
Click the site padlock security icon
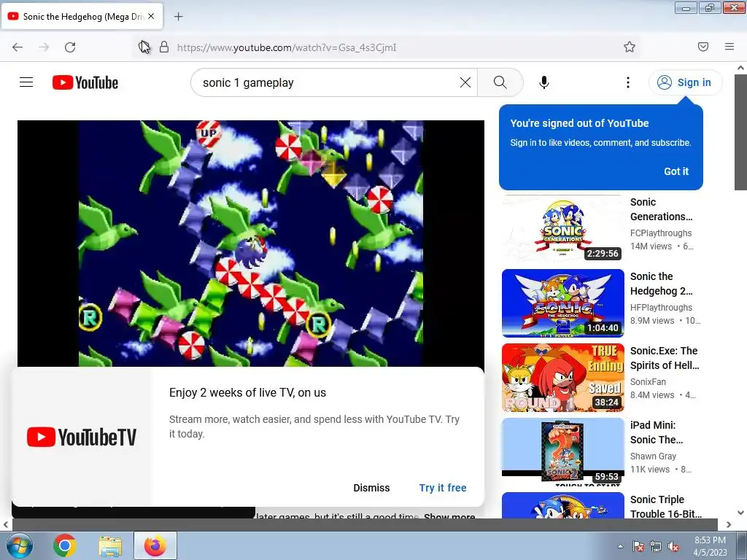pyautogui.click(x=164, y=47)
